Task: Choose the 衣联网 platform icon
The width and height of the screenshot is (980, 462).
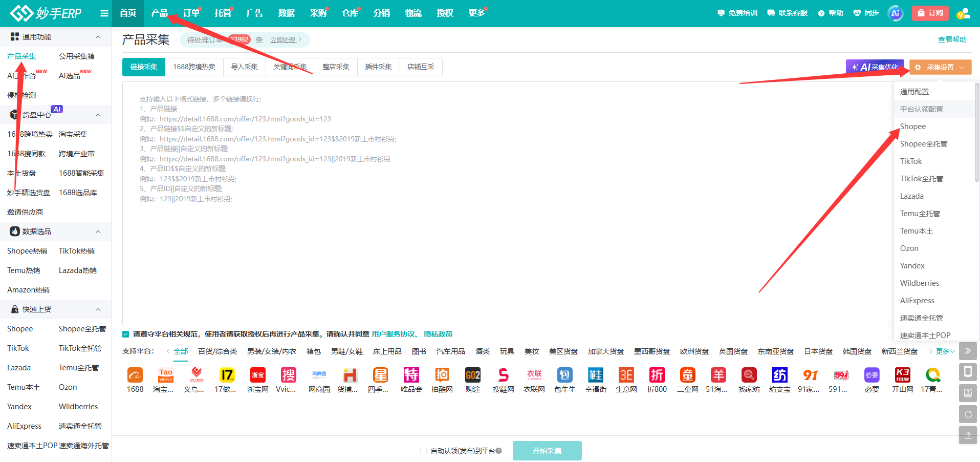Action: 534,375
